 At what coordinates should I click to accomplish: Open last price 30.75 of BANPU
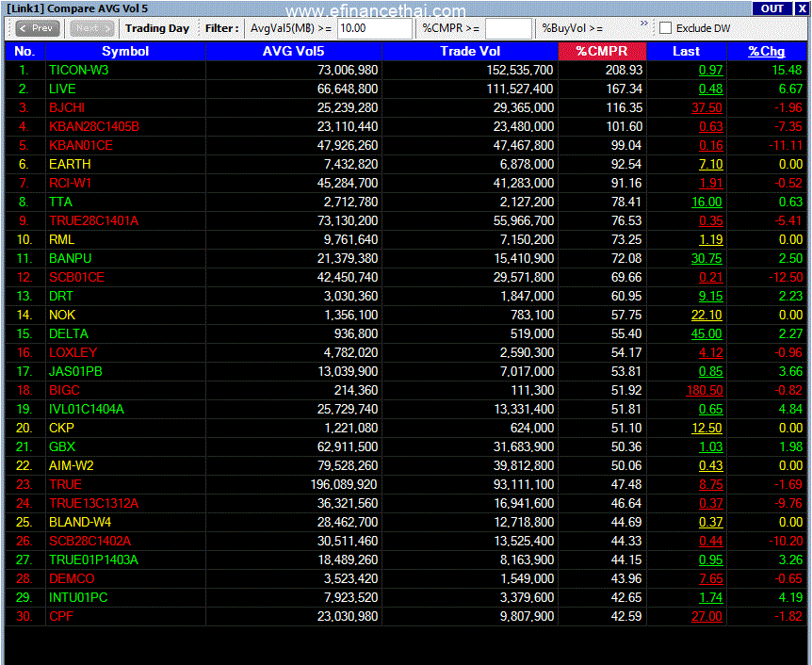[706, 258]
